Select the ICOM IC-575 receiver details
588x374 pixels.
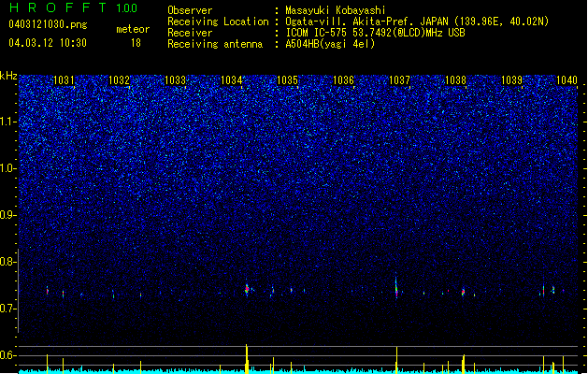point(375,33)
